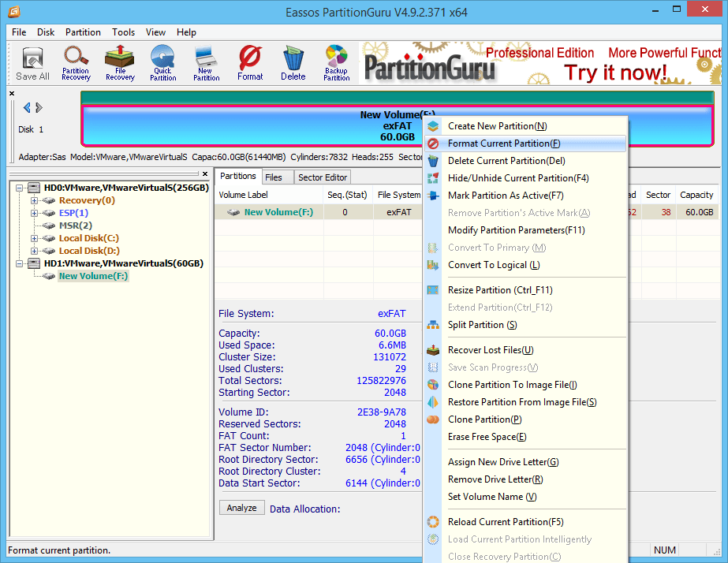Switch to the Sector Editor tab
Screen dimensions: 728x563
click(323, 177)
